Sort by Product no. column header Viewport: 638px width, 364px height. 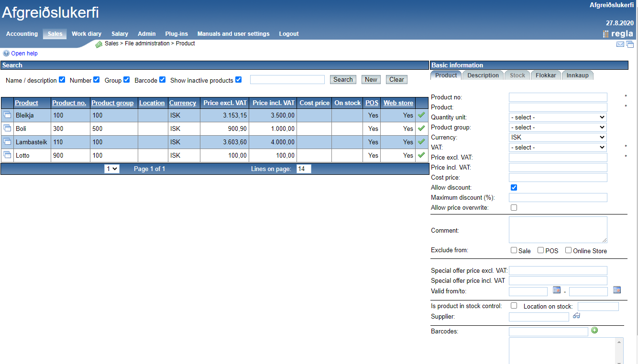(x=69, y=103)
